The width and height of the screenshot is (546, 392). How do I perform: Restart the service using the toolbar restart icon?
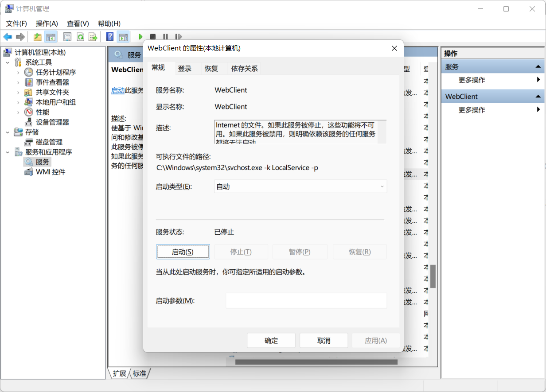(178, 37)
